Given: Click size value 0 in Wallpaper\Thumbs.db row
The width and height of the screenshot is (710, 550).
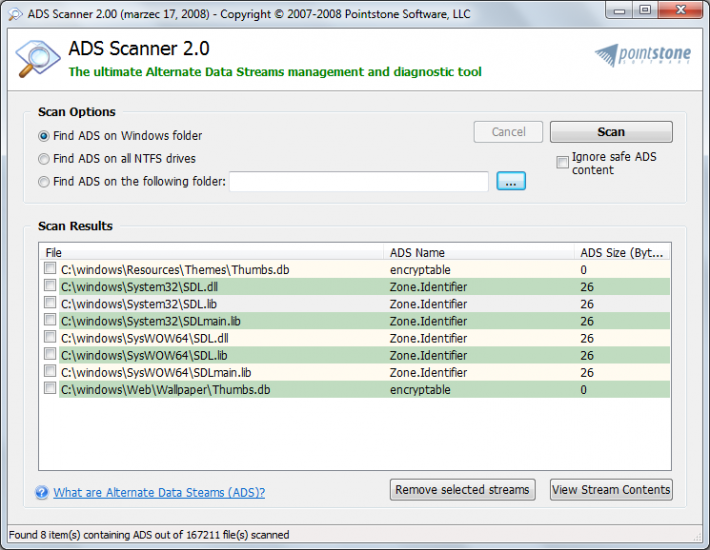Looking at the screenshot, I should coord(584,390).
